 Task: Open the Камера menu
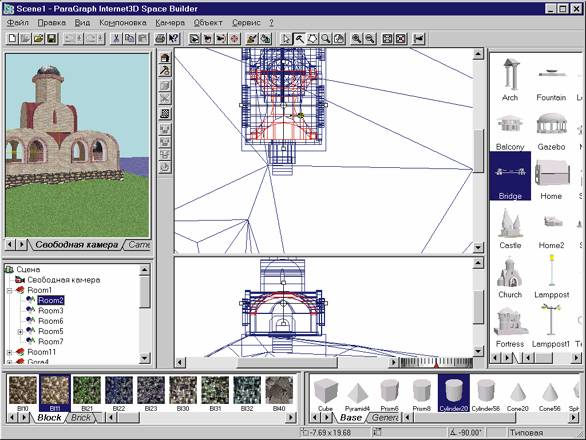pyautogui.click(x=170, y=23)
